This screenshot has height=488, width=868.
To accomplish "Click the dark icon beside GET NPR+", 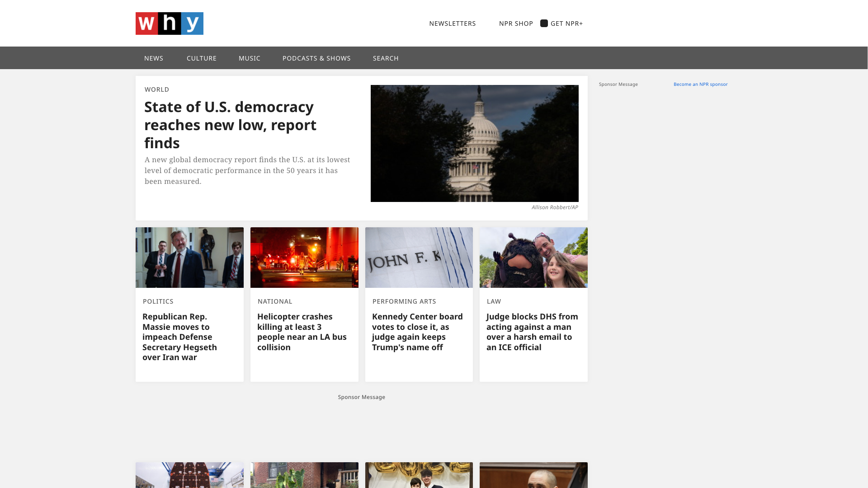I will pyautogui.click(x=544, y=23).
